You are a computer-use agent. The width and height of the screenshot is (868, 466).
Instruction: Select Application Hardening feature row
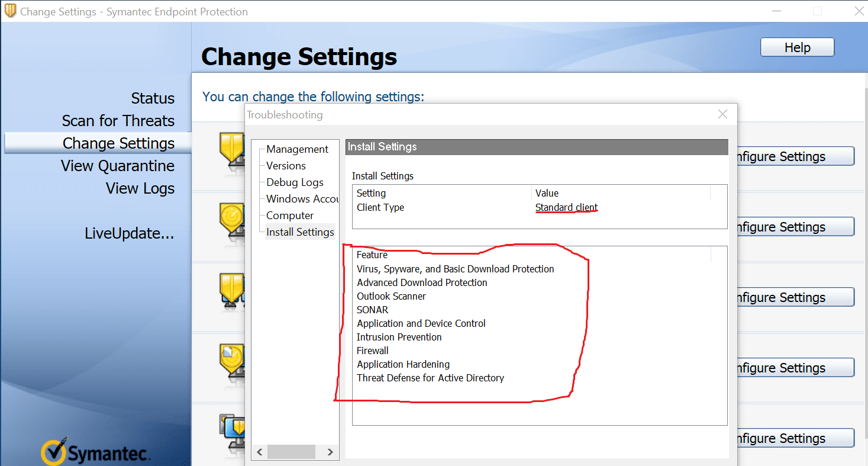[403, 364]
